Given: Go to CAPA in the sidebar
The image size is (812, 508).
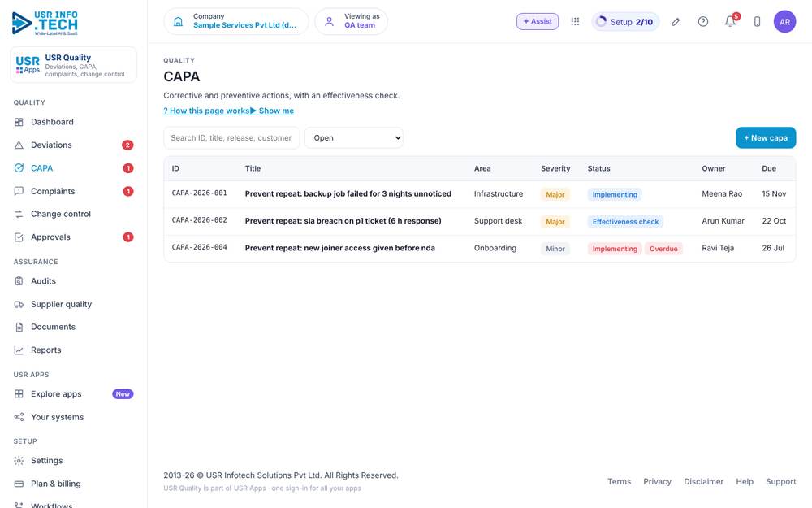Looking at the screenshot, I should pyautogui.click(x=74, y=168).
